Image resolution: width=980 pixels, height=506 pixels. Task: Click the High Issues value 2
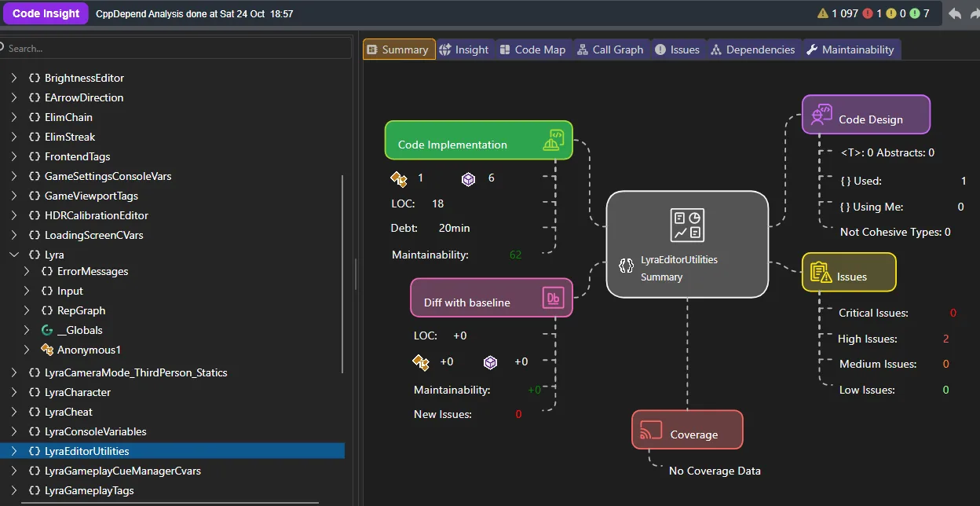tap(945, 339)
